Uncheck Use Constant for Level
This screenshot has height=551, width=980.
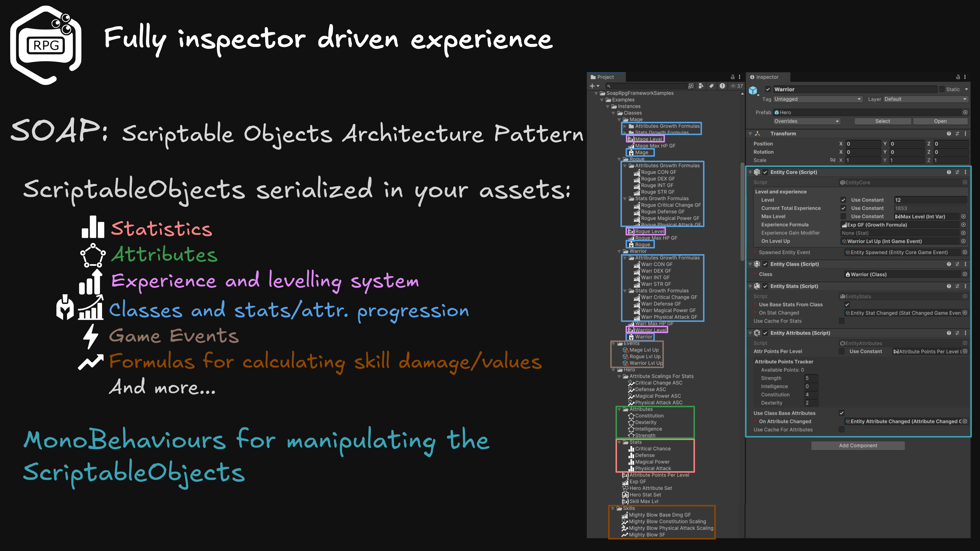844,200
